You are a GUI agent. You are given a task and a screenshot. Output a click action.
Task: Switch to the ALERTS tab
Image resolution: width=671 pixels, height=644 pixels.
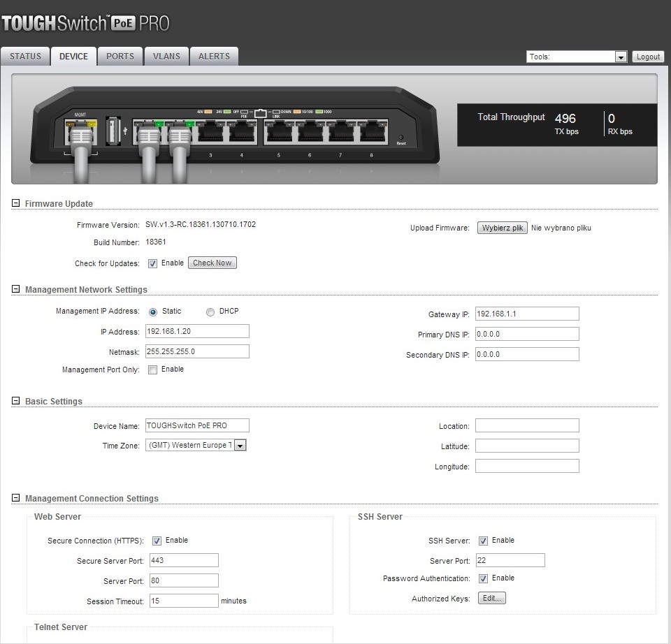(214, 57)
